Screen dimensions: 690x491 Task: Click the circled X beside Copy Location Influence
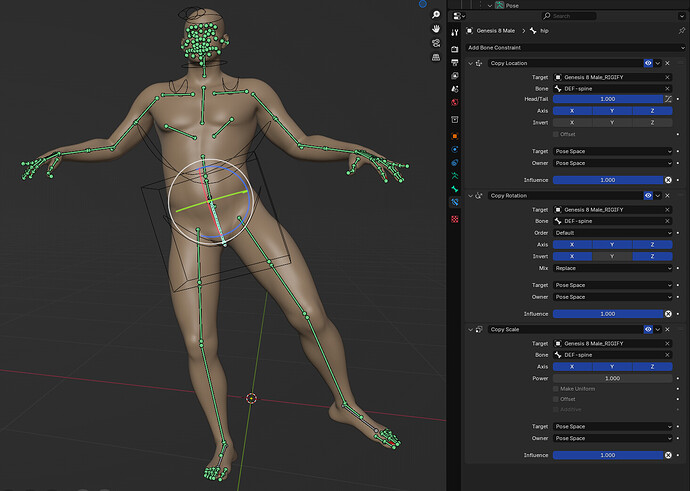coord(668,180)
